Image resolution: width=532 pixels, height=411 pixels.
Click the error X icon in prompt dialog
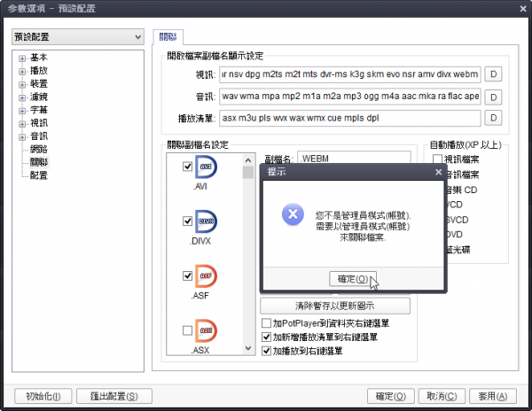(x=293, y=214)
